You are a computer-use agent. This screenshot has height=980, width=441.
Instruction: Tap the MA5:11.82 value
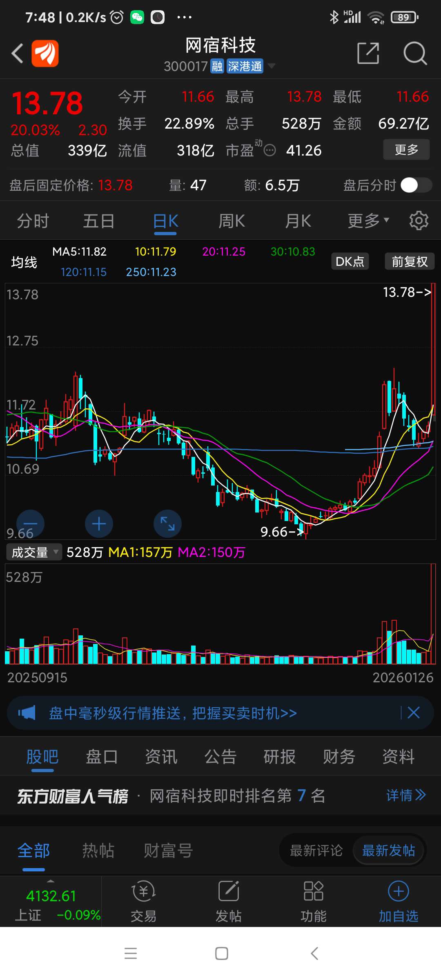click(x=79, y=252)
